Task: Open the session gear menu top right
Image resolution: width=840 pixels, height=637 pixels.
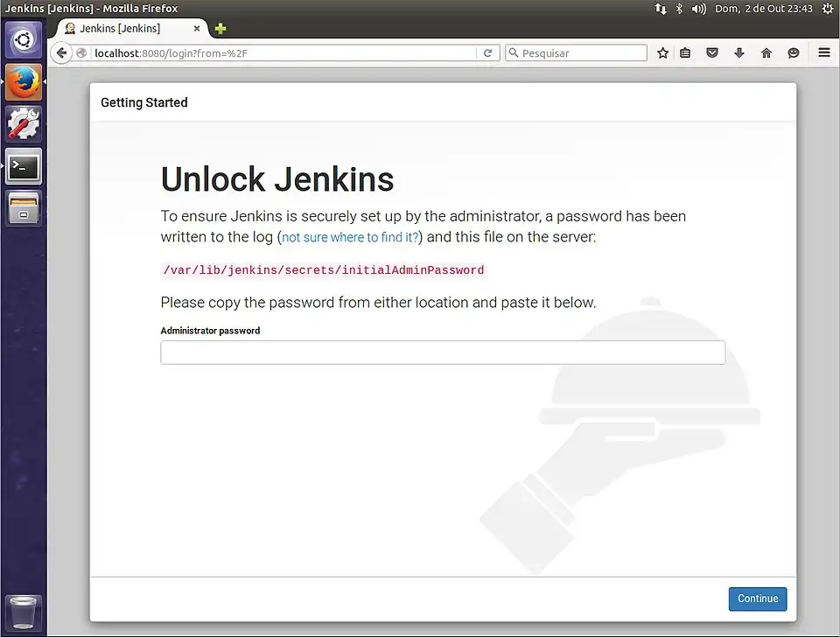Action: (x=828, y=8)
